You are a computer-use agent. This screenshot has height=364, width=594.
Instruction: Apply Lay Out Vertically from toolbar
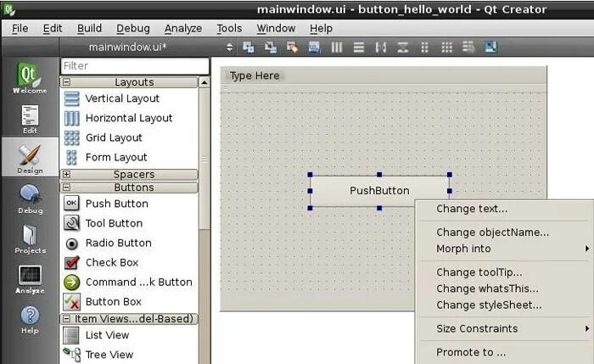click(358, 48)
